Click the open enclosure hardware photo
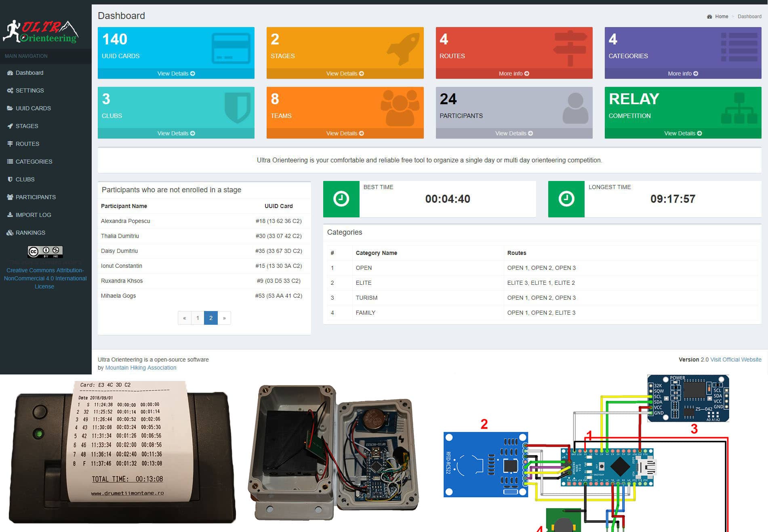768x532 pixels. tap(333, 452)
